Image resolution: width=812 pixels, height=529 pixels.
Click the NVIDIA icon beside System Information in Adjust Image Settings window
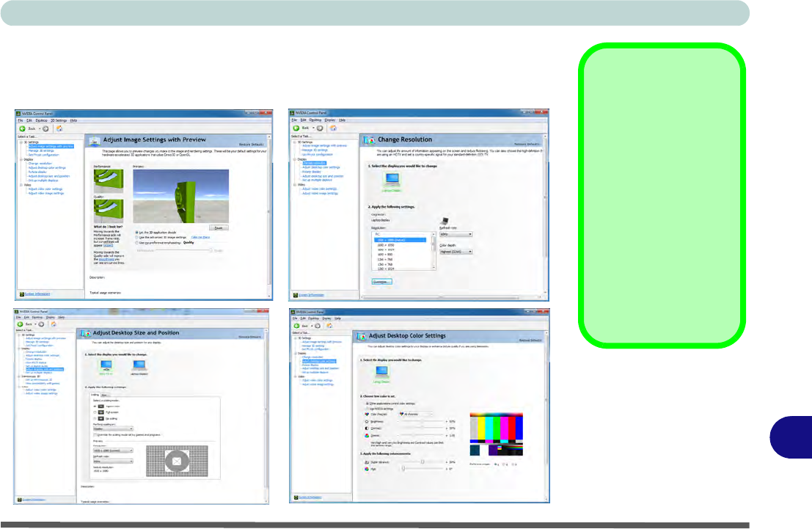22,294
